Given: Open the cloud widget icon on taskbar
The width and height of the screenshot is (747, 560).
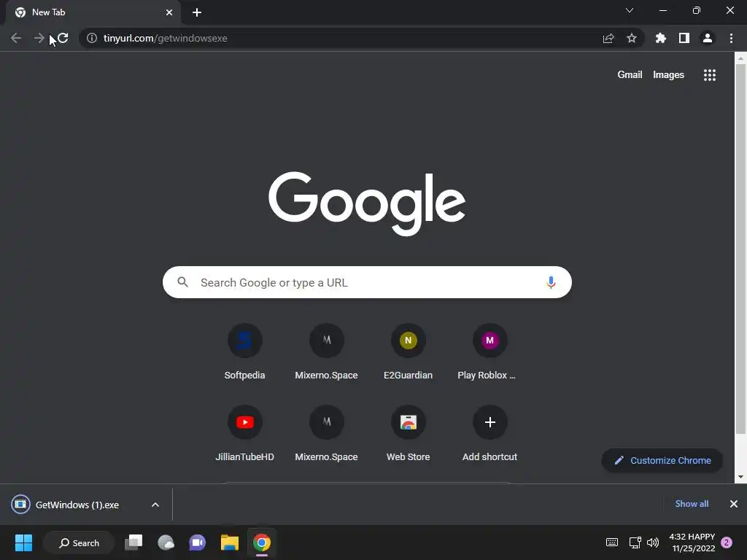Looking at the screenshot, I should (166, 542).
